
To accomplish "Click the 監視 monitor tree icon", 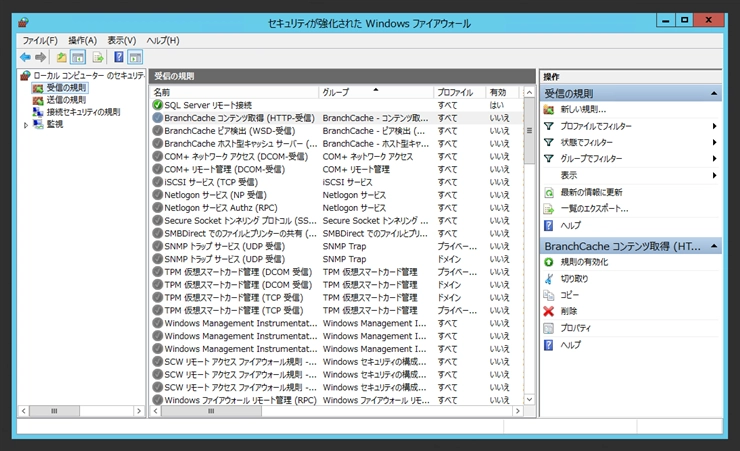I will point(38,124).
